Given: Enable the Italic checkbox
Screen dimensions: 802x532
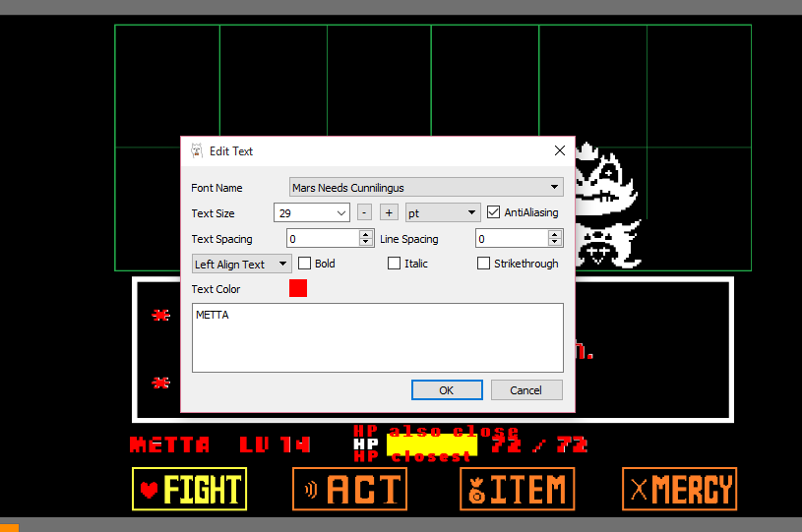Looking at the screenshot, I should 394,264.
